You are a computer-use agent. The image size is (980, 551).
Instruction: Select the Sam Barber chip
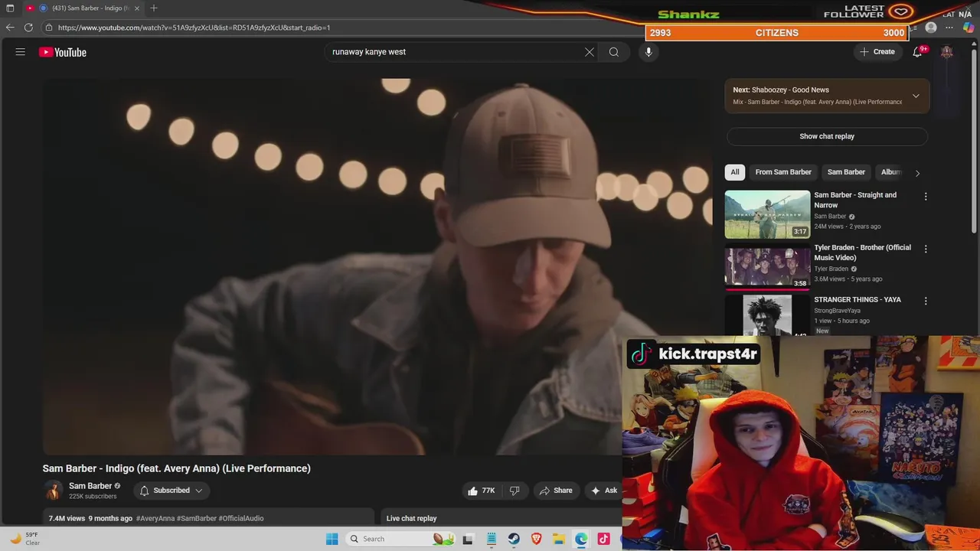click(846, 172)
